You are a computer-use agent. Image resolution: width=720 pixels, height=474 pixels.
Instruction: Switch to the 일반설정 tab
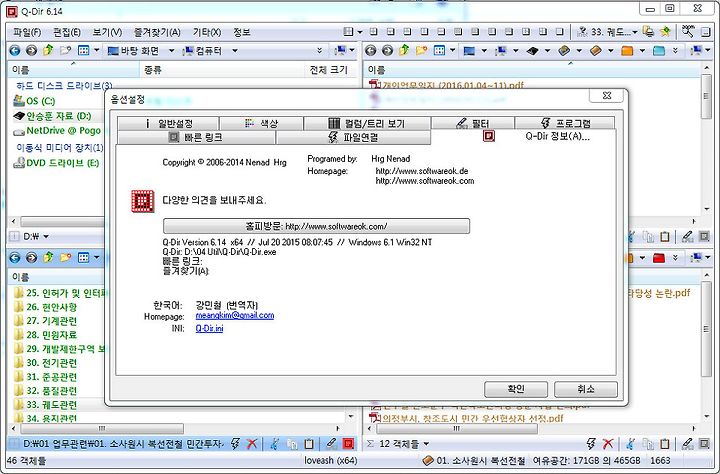[x=168, y=124]
